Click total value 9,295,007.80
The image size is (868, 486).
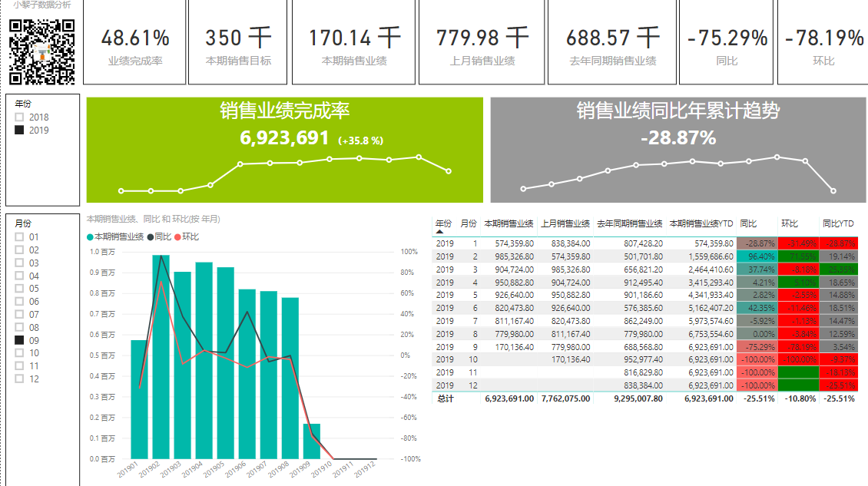[638, 398]
